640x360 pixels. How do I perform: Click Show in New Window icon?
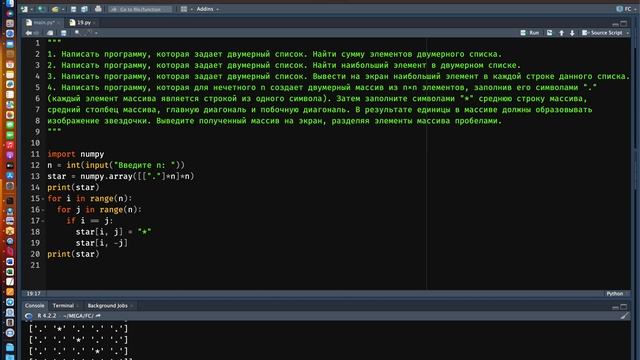pyautogui.click(x=50, y=33)
